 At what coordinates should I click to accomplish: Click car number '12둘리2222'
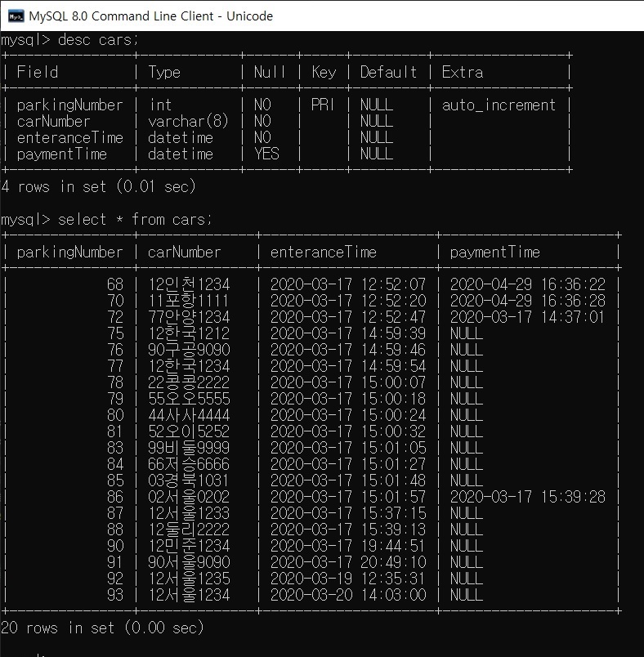pyautogui.click(x=189, y=530)
